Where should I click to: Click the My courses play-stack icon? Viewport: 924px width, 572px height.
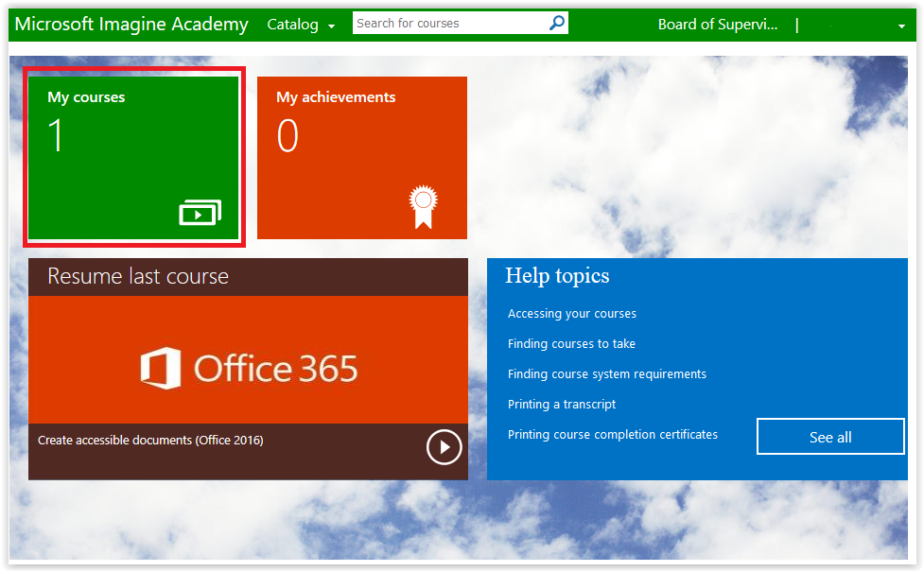point(200,212)
